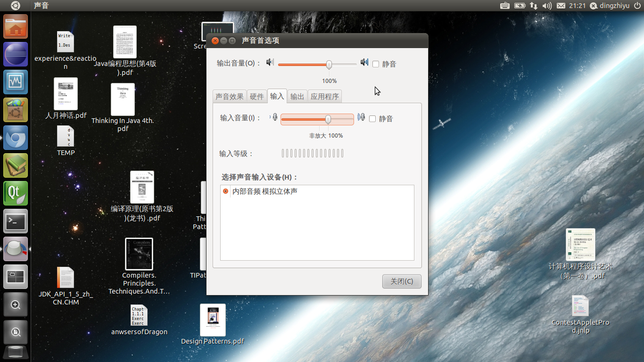Switch to the 硬件 tab
This screenshot has height=362, width=644.
pos(257,97)
